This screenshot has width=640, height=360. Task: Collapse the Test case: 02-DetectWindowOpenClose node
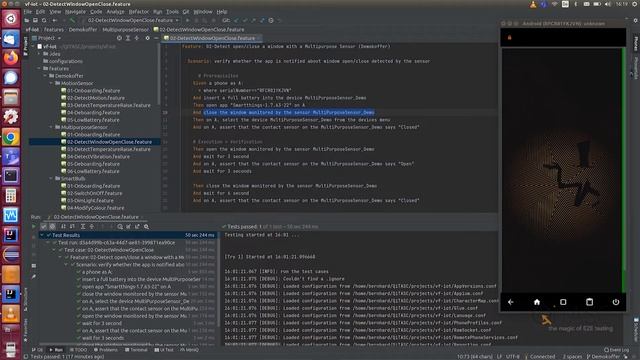[54, 250]
